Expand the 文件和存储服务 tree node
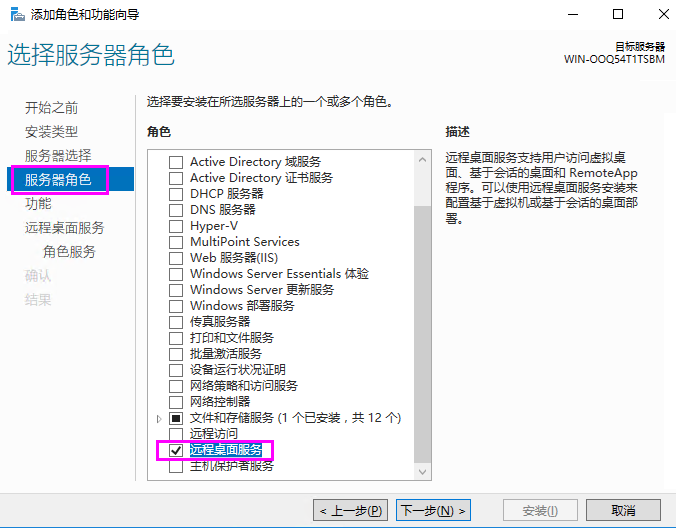676x529 pixels. (x=158, y=418)
